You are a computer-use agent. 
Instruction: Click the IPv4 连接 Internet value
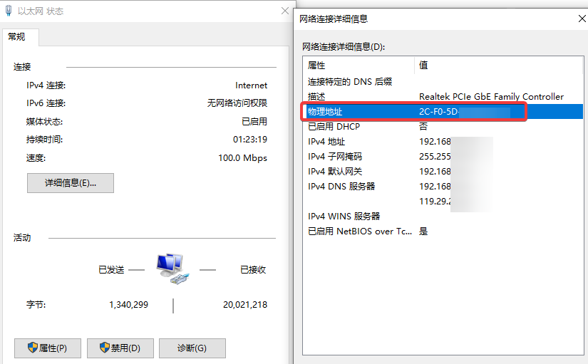252,85
